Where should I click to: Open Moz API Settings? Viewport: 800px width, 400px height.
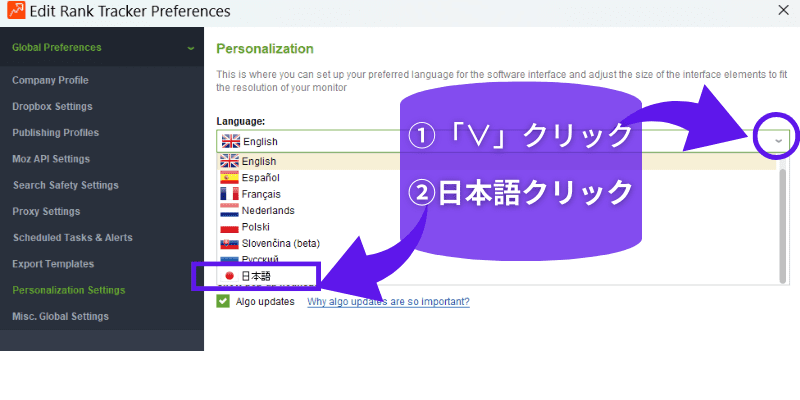pyautogui.click(x=51, y=159)
